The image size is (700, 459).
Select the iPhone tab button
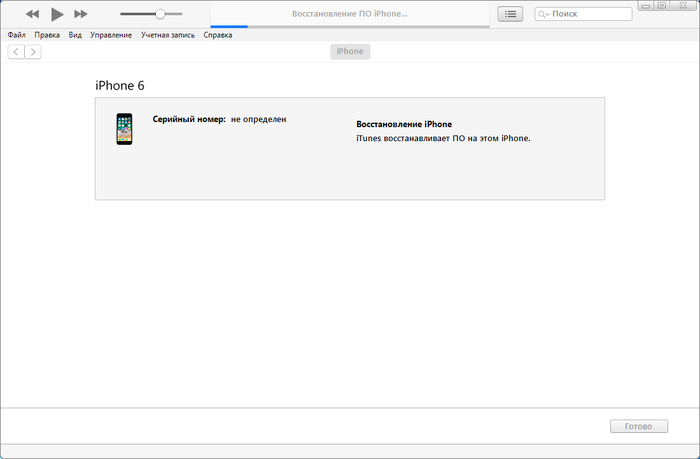point(350,52)
